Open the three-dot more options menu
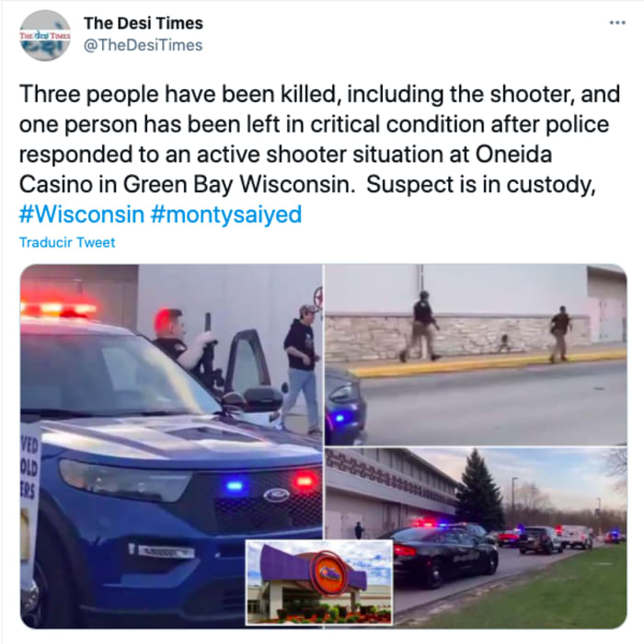The width and height of the screenshot is (644, 644). coord(617,23)
